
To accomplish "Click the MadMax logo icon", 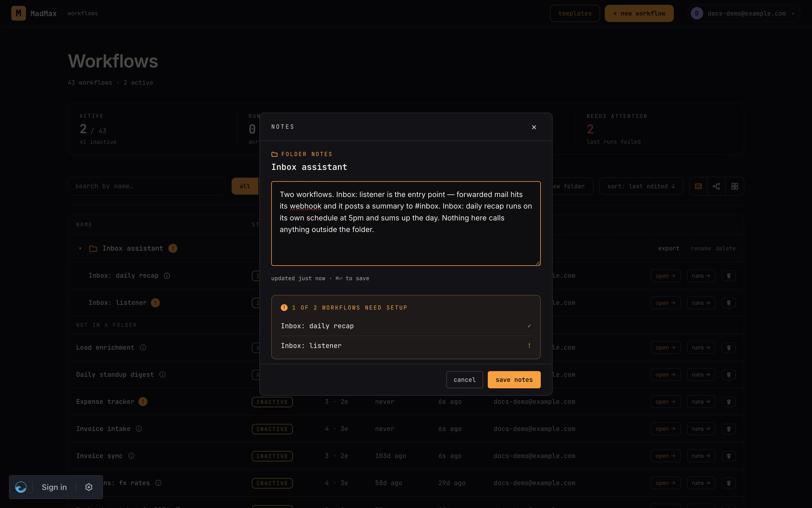I will click(x=18, y=14).
